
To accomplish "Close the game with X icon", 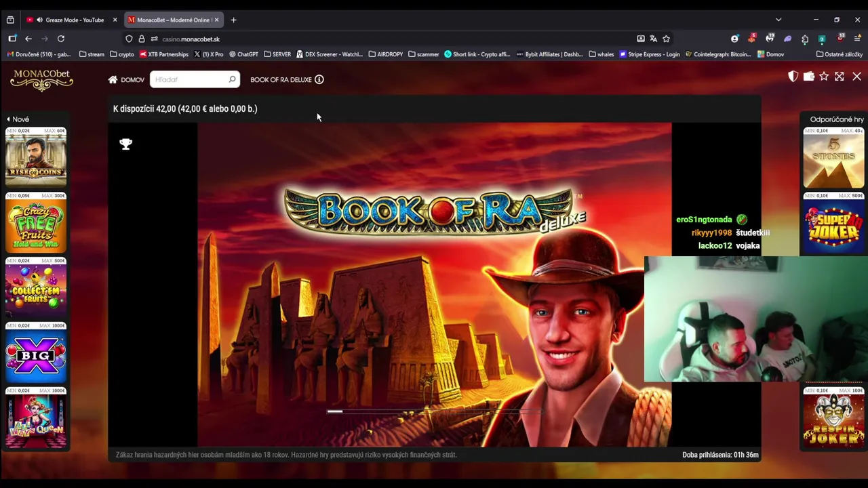I will pyautogui.click(x=856, y=77).
